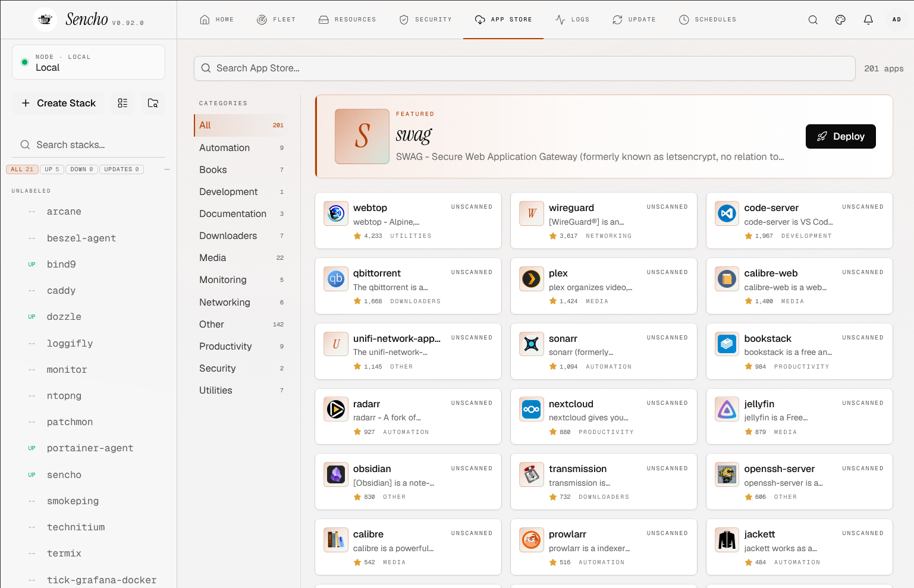914x588 pixels.
Task: Open the calibre app card
Action: click(408, 547)
